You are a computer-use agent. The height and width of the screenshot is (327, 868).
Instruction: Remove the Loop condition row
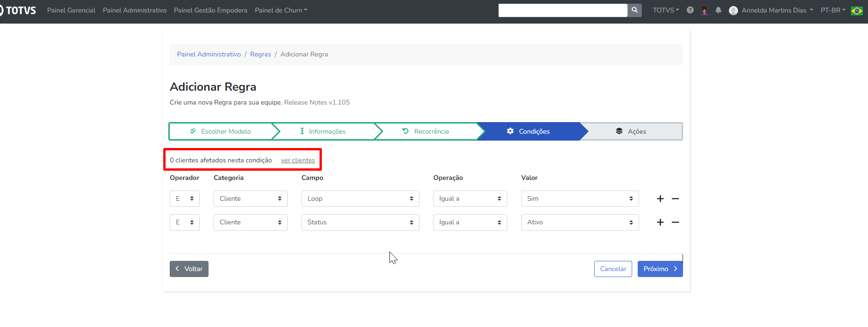(x=675, y=199)
